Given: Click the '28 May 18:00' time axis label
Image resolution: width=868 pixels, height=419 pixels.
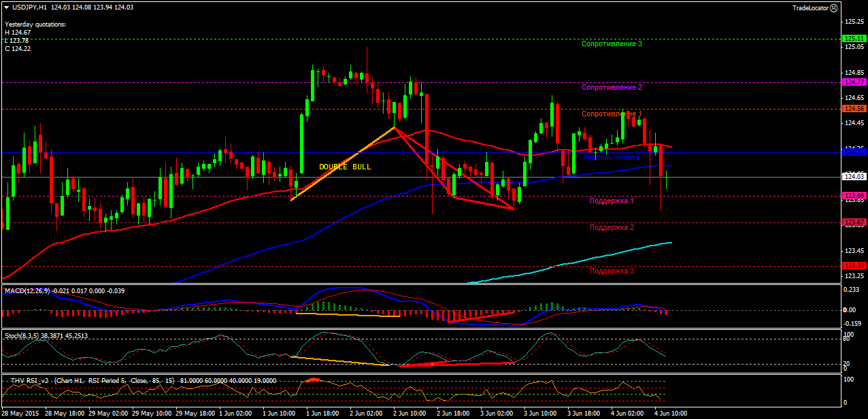Looking at the screenshot, I should [65, 414].
